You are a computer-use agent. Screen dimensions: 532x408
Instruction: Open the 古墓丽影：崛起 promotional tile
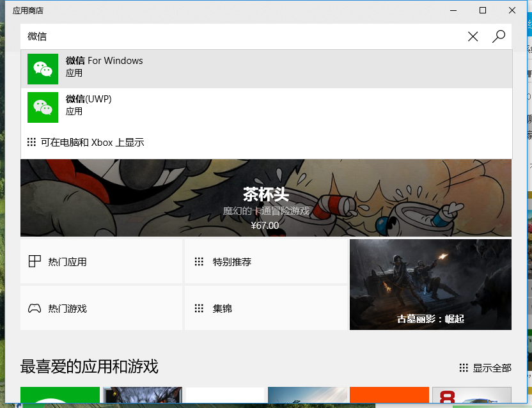tap(430, 285)
